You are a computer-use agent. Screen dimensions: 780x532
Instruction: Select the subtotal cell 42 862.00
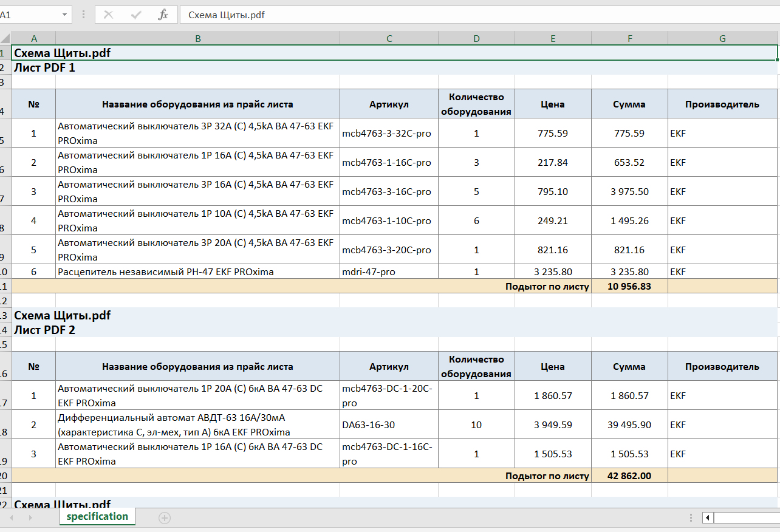point(629,476)
